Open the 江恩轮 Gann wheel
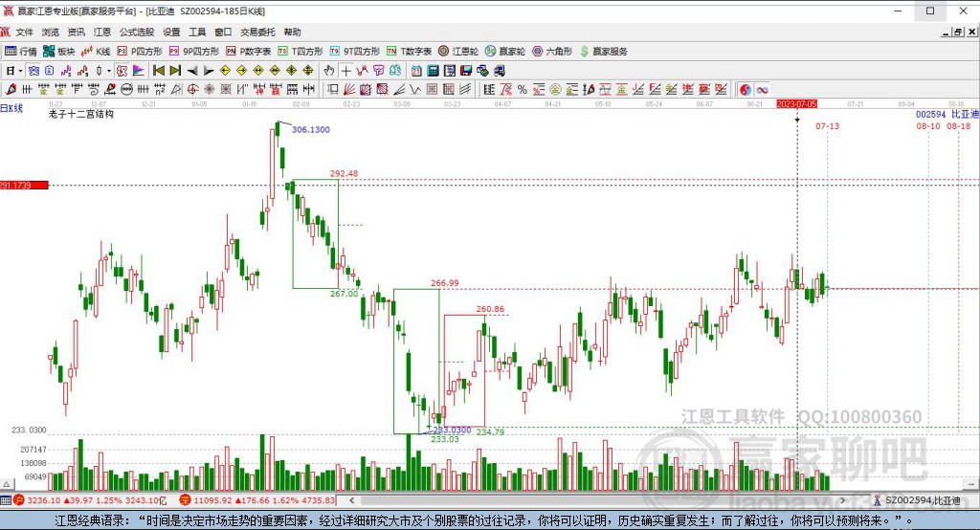This screenshot has height=530, width=980. coord(458,52)
